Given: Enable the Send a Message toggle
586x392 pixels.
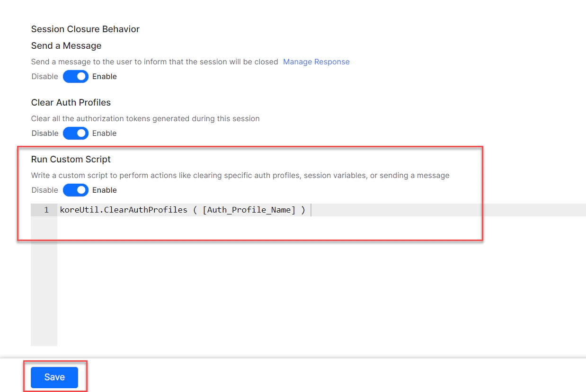Looking at the screenshot, I should [75, 76].
